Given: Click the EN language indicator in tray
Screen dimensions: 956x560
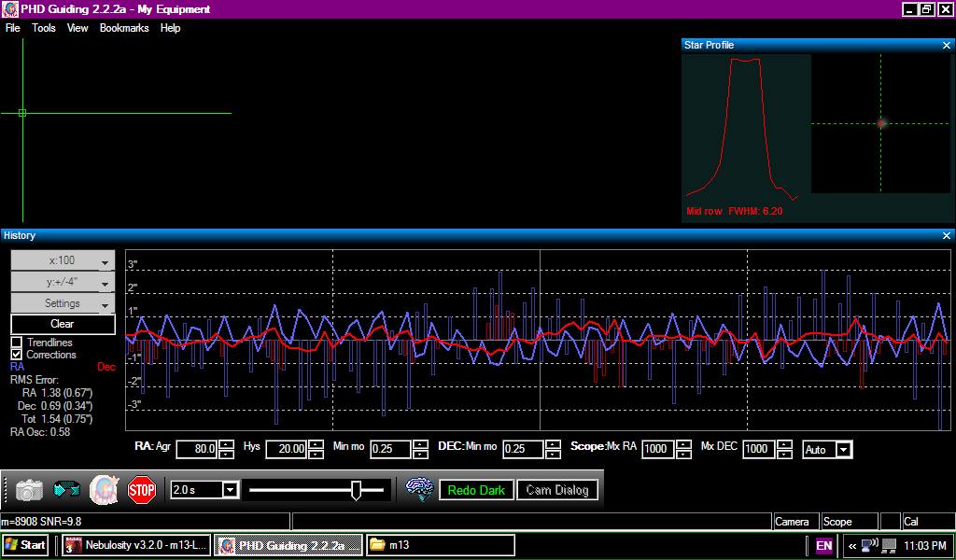Looking at the screenshot, I should 824,545.
